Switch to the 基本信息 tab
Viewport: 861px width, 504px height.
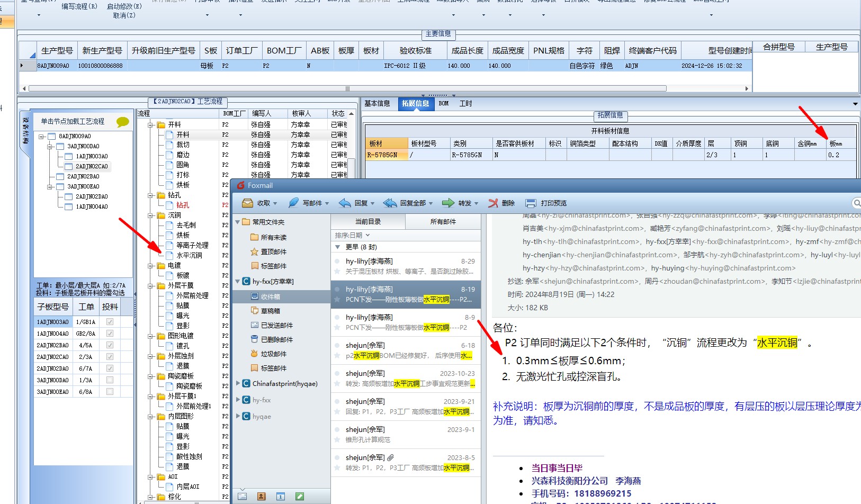[x=377, y=104]
